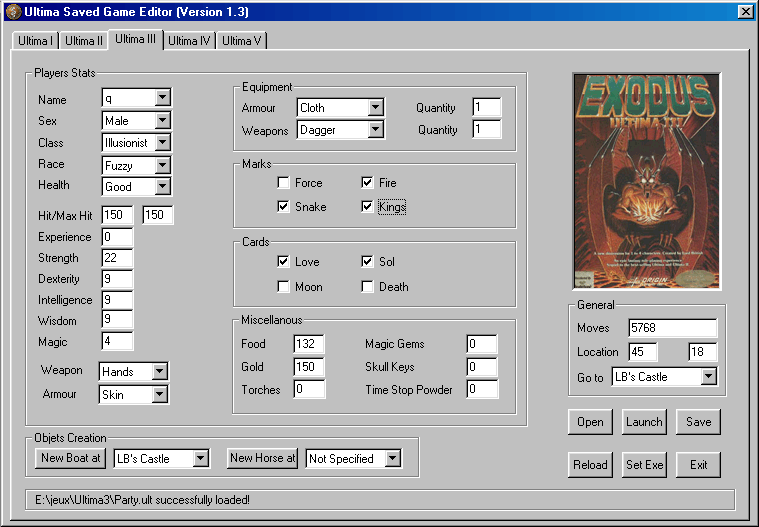The height and width of the screenshot is (527, 759).
Task: Click the Set Exe button
Action: click(644, 465)
